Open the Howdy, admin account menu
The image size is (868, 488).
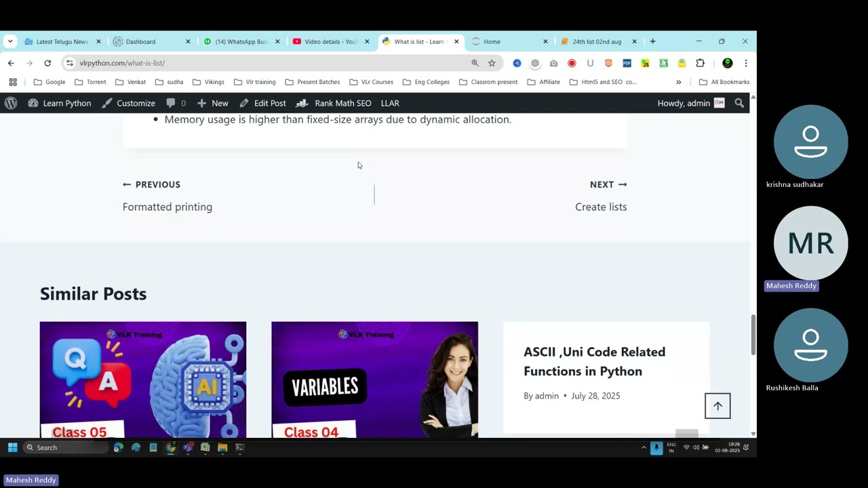pos(691,103)
